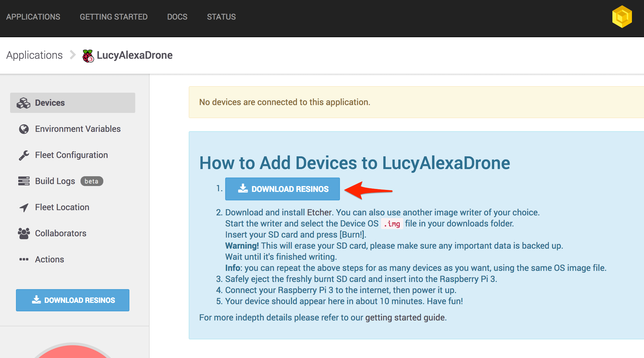Go to Docs in navigation bar
The height and width of the screenshot is (358, 644).
[x=177, y=17]
